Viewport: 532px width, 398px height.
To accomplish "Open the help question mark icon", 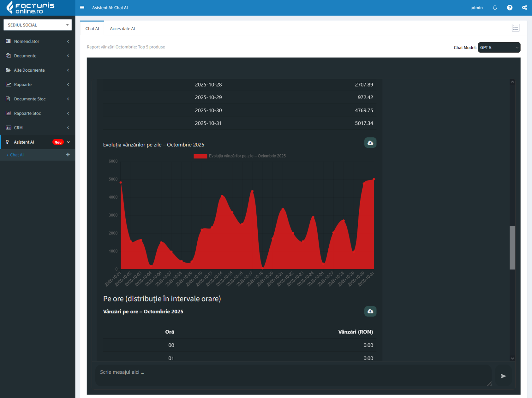I will [509, 8].
